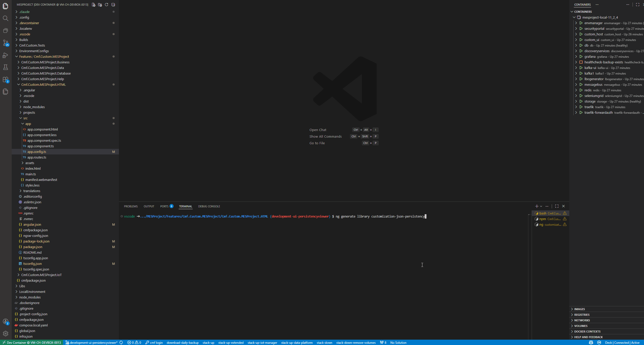644x345 pixels.
Task: Refresh the MESPROJECT explorer view
Action: tap(106, 5)
